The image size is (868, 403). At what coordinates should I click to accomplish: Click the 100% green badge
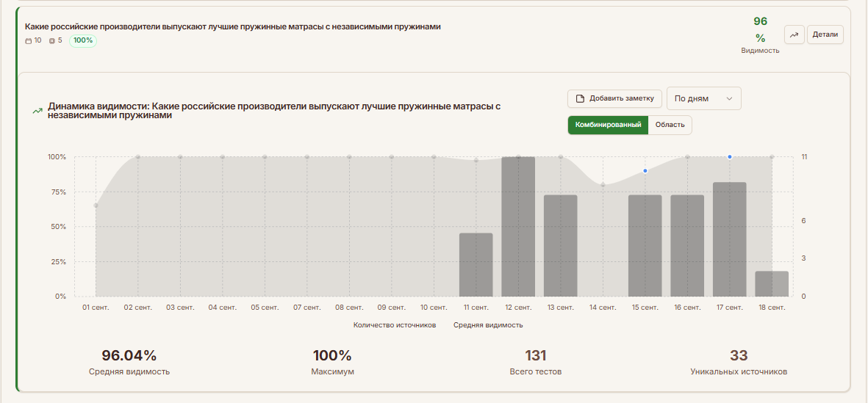tap(83, 40)
